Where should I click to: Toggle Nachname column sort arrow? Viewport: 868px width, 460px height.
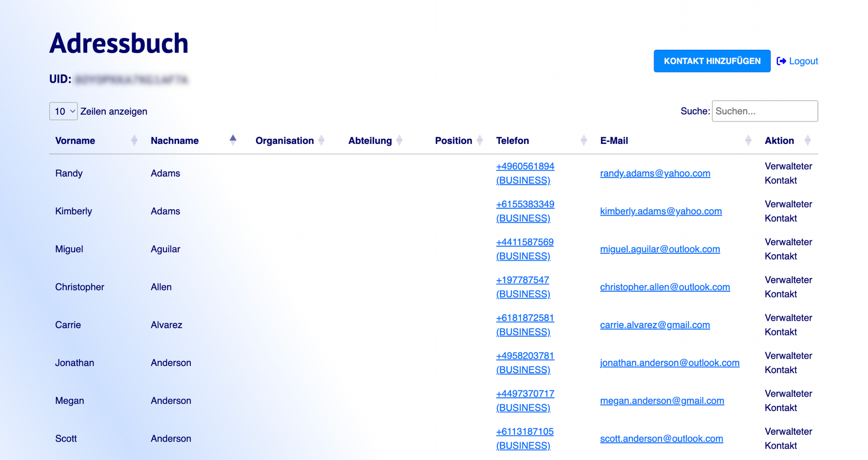point(233,140)
